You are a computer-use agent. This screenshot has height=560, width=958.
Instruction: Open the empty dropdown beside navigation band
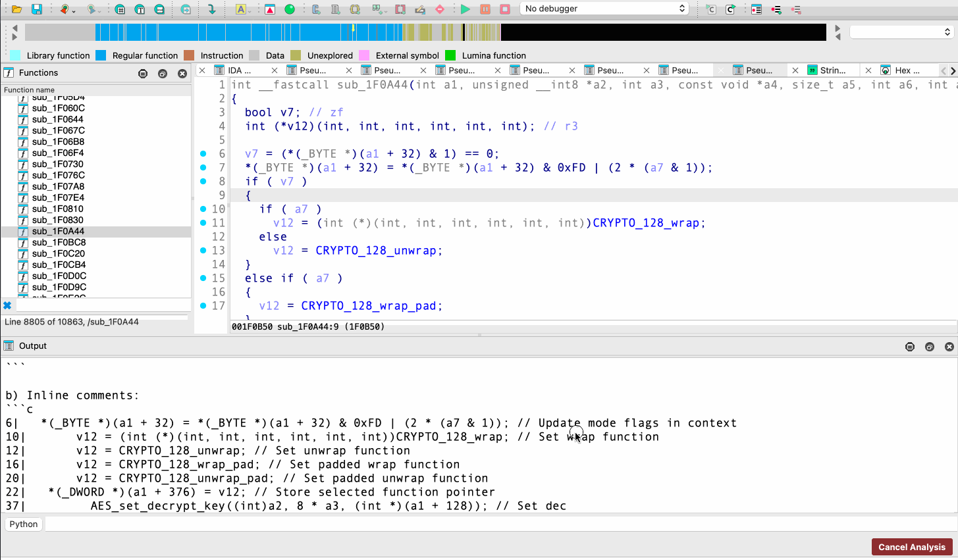(901, 32)
